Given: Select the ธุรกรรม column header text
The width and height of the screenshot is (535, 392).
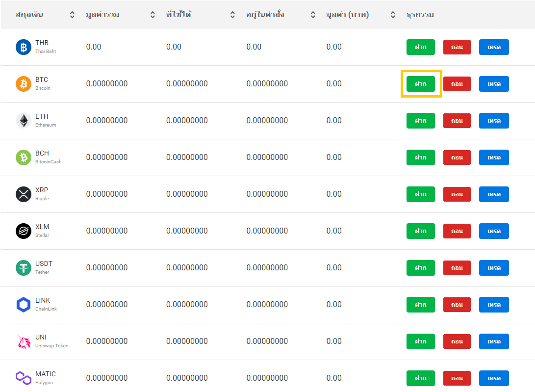Looking at the screenshot, I should coord(420,15).
